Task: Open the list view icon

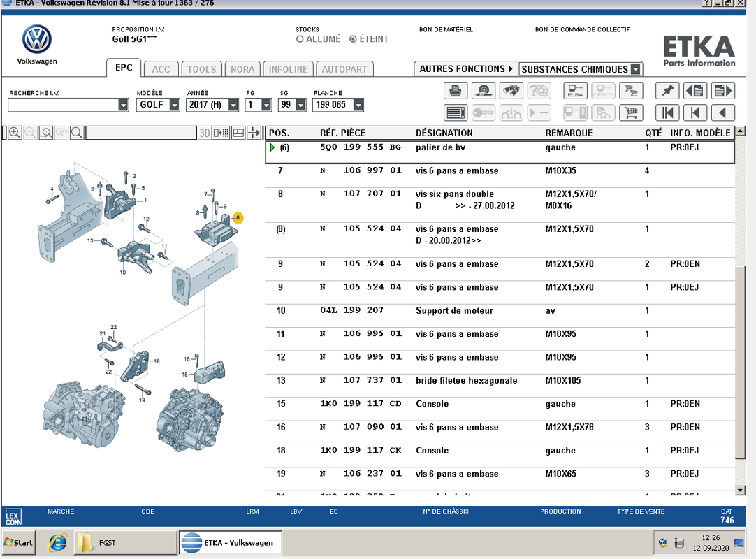Action: click(x=455, y=113)
